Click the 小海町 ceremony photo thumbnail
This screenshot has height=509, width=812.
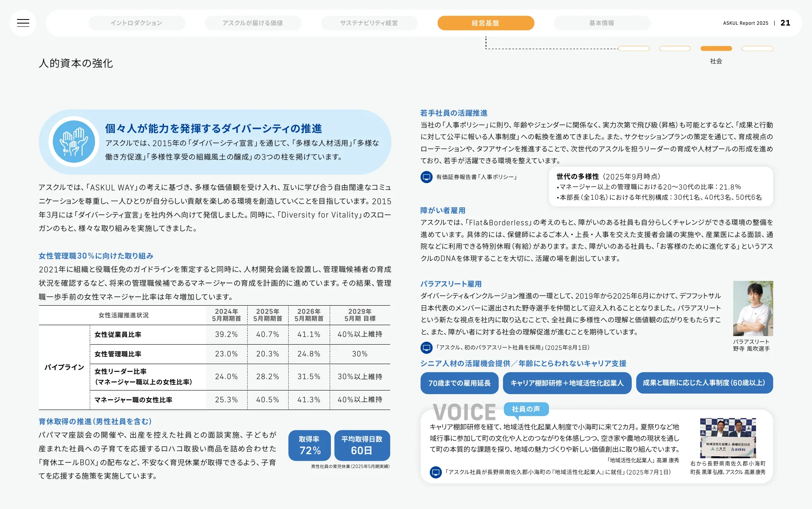pos(728,438)
